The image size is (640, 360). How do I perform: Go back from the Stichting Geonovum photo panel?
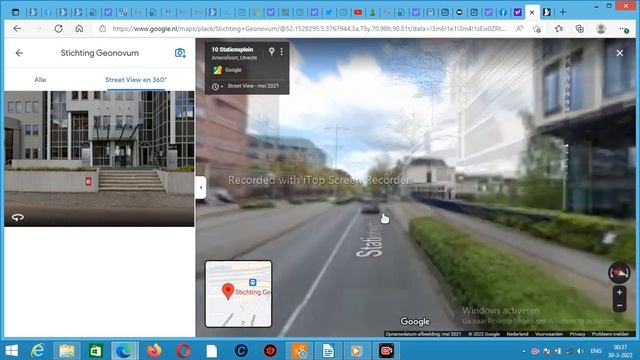19,53
